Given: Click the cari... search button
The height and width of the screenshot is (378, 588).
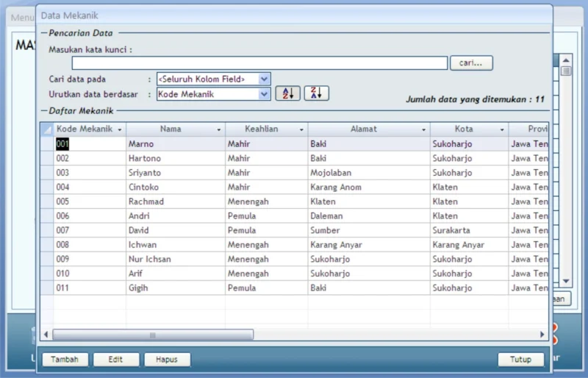Looking at the screenshot, I should click(471, 63).
